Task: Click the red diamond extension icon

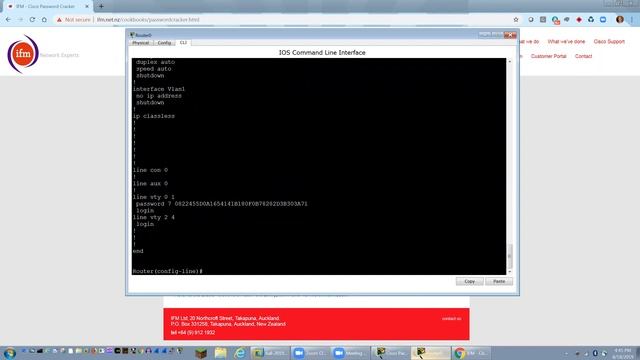Action: click(579, 20)
